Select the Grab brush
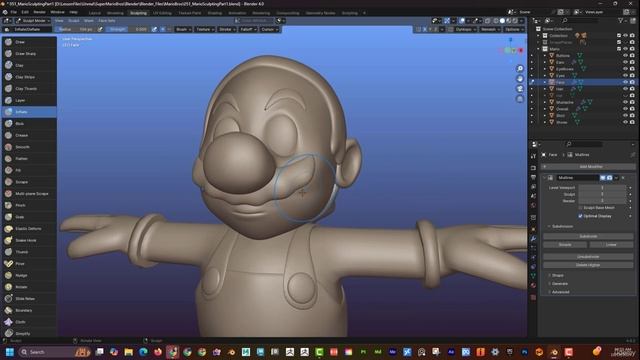The width and height of the screenshot is (640, 360). pos(29,217)
